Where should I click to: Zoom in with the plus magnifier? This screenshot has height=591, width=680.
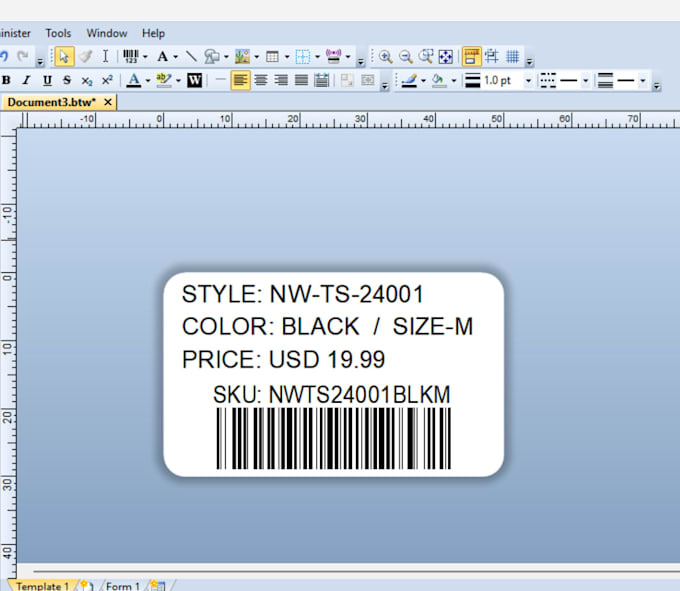[385, 56]
